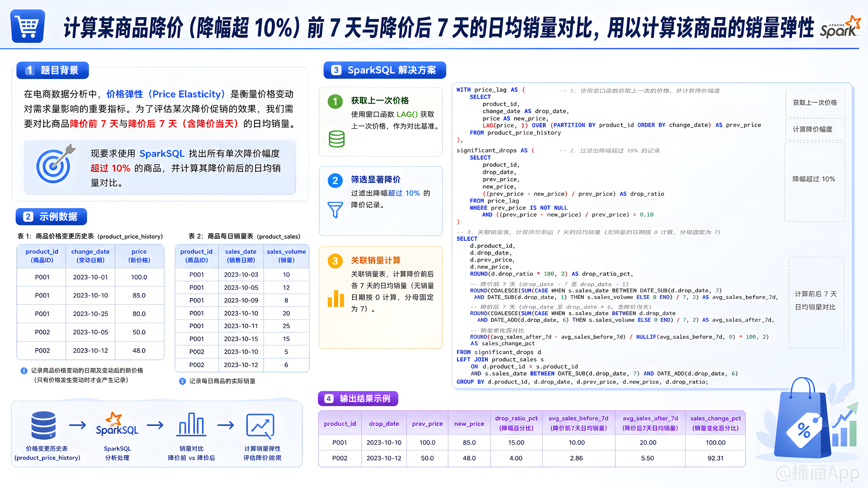The image size is (868, 488).
Task: Click info icon beside 记录每日商品的实际销量
Action: pos(182,381)
